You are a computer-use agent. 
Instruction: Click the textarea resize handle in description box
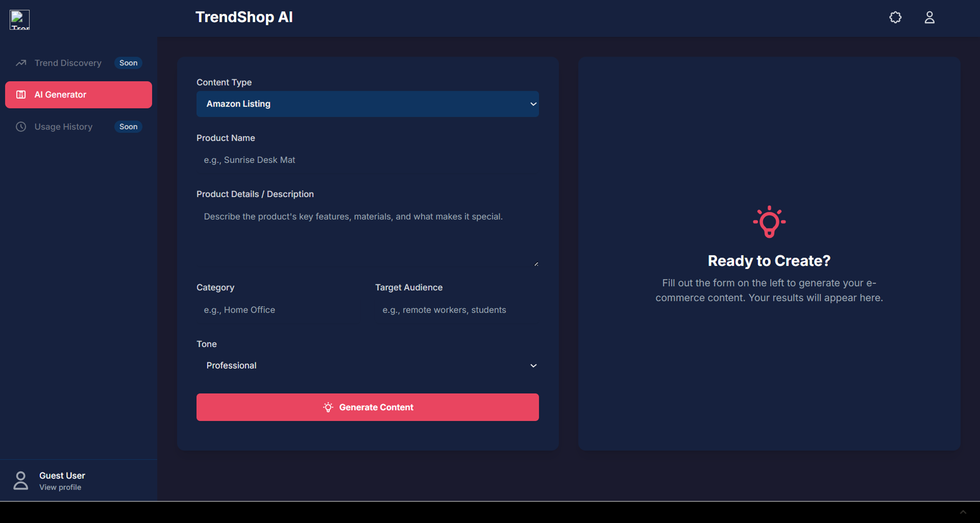[x=536, y=264]
